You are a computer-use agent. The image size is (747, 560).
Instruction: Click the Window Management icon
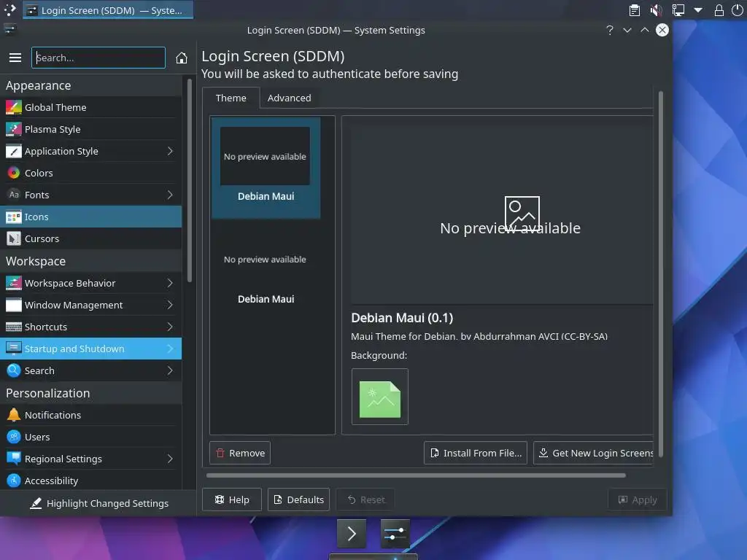coord(14,305)
